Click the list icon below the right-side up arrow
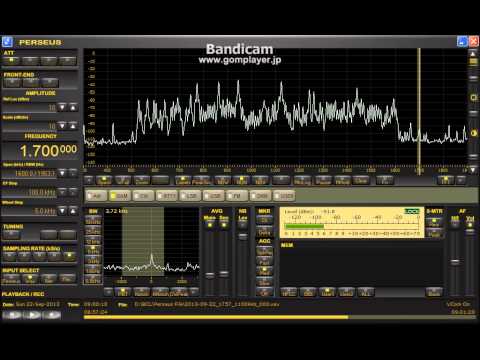480x360 pixels. pos(473,62)
